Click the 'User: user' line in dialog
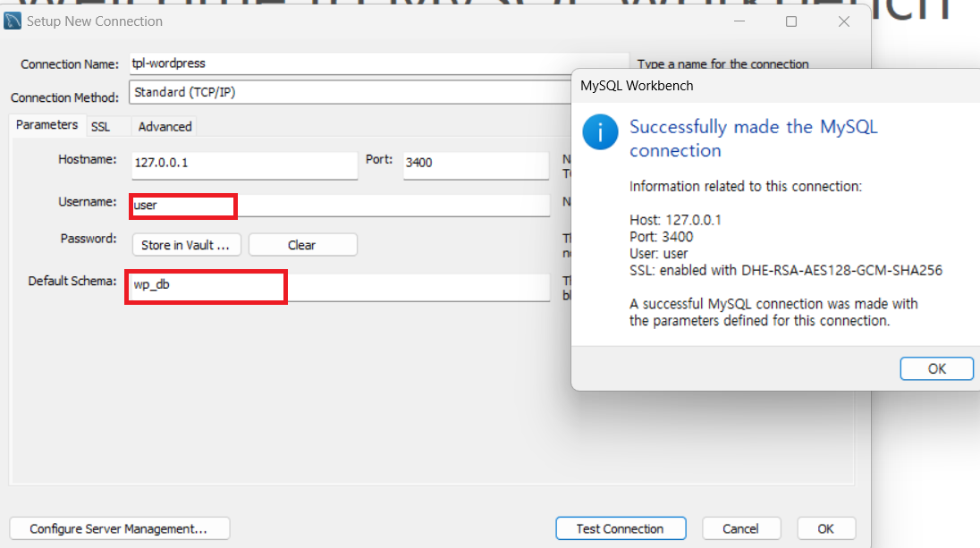This screenshot has width=980, height=548. [659, 254]
